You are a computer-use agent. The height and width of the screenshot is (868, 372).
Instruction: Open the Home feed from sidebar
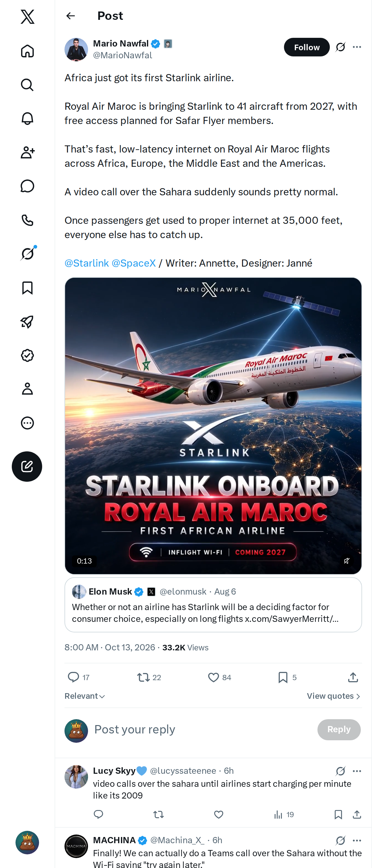coord(27,51)
